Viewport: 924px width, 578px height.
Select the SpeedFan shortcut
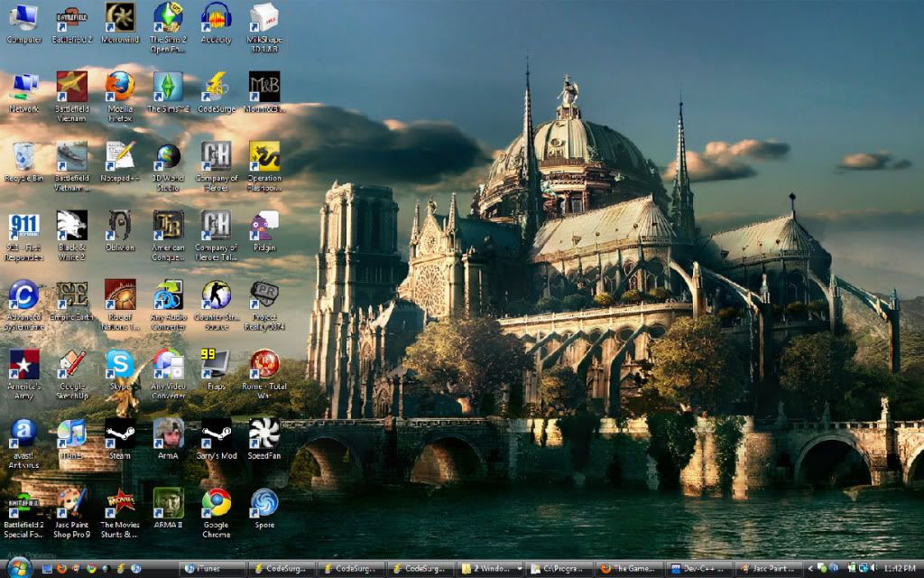[264, 440]
